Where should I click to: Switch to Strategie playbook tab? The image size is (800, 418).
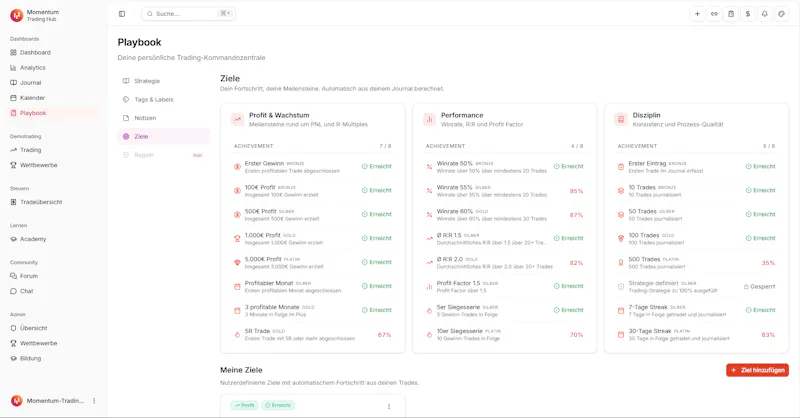163,81
